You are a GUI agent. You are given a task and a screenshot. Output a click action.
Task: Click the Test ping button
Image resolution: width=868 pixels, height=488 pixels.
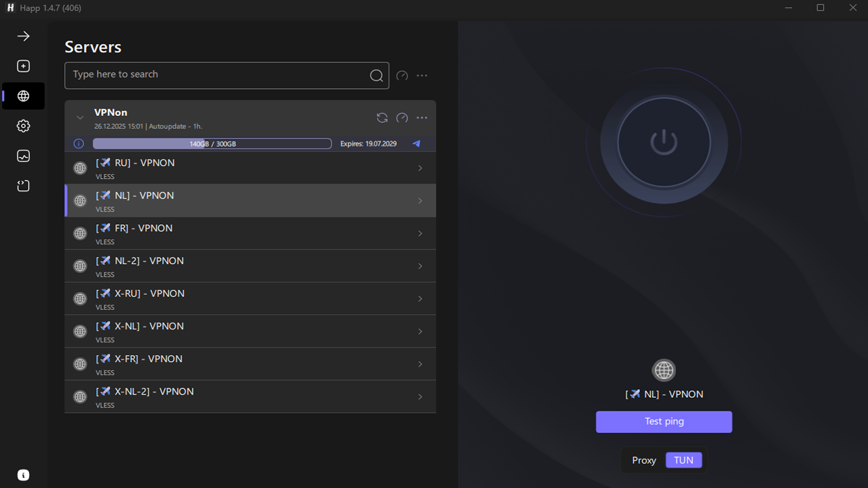[x=664, y=422]
